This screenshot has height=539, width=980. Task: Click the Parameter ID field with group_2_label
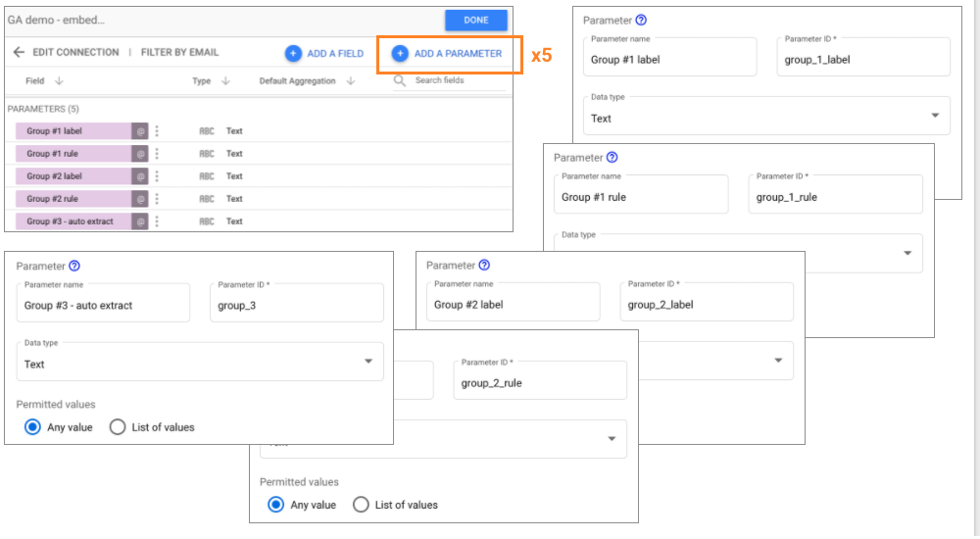pos(707,302)
